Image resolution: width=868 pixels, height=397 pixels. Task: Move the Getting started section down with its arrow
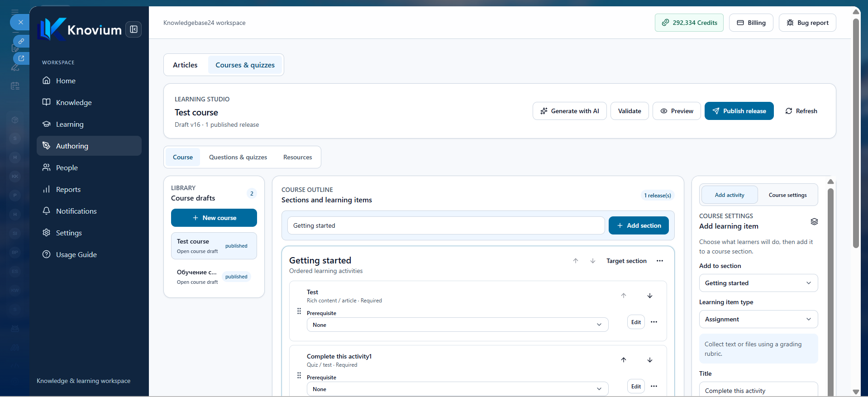point(593,261)
